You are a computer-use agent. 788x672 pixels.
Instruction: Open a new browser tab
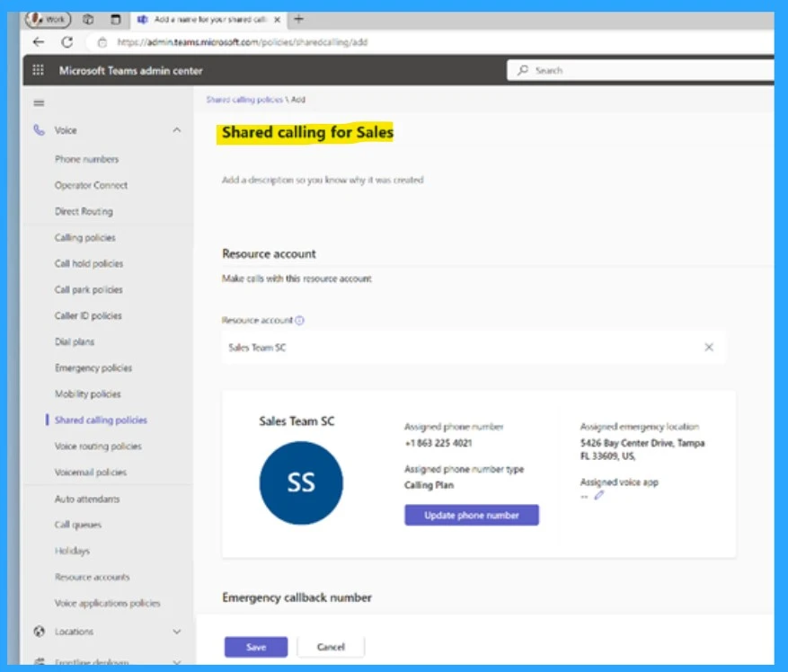298,19
